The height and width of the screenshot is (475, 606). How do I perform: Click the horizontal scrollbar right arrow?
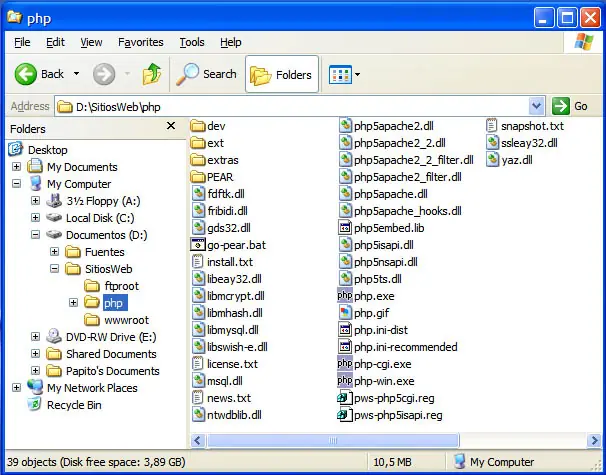coord(594,440)
